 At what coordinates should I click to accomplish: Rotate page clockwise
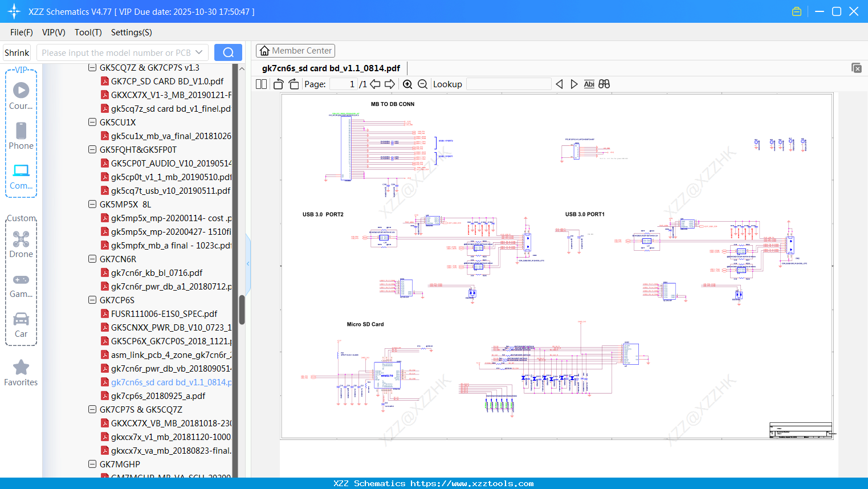(294, 84)
